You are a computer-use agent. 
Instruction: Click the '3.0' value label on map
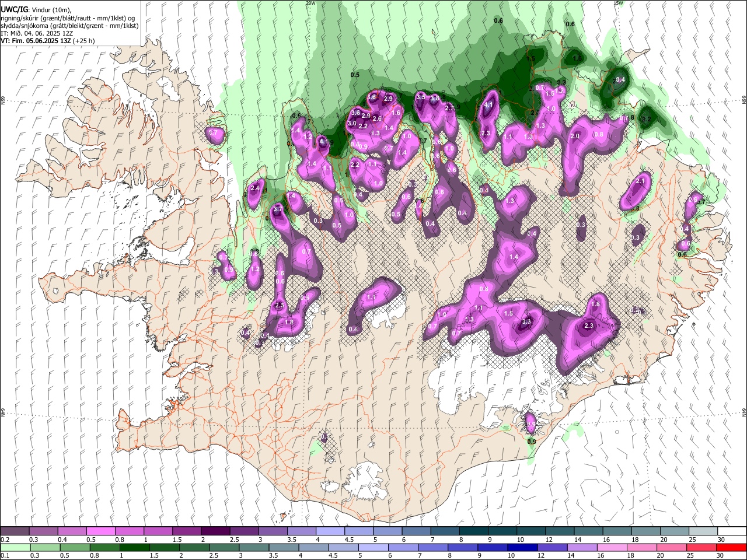coord(352,124)
